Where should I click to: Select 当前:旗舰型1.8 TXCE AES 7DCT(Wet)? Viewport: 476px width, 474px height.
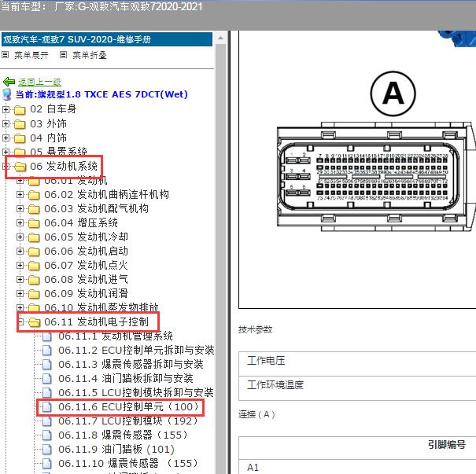pyautogui.click(x=101, y=94)
